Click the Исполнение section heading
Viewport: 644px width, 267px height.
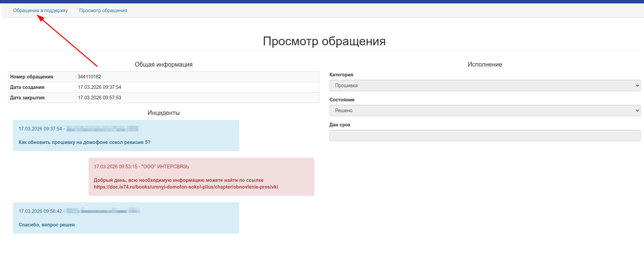(484, 65)
